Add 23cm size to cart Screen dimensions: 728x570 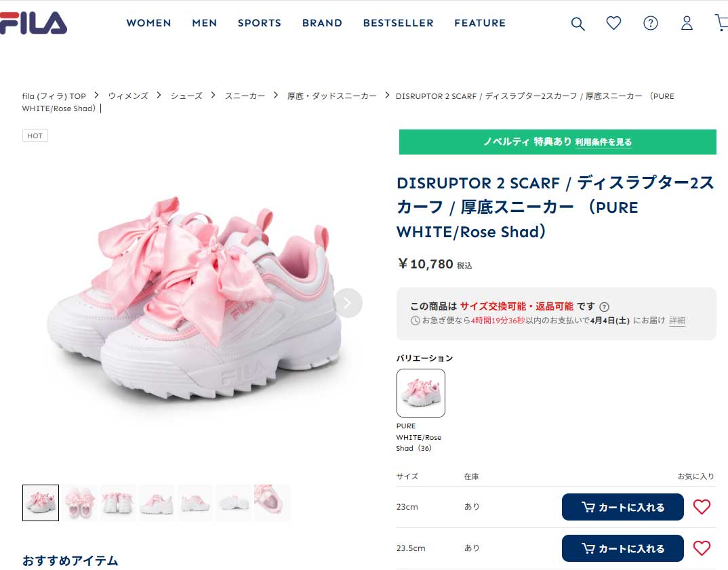[x=622, y=507]
